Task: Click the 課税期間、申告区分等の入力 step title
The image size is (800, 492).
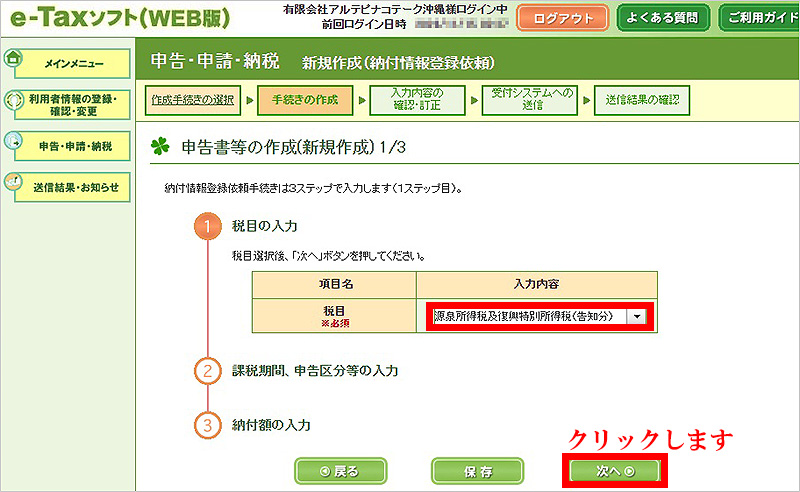Action: point(315,371)
